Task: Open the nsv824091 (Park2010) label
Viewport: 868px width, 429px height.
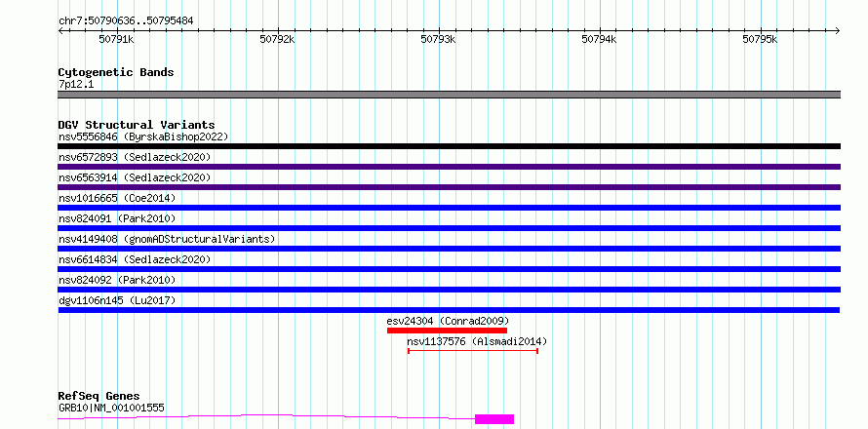Action: tap(117, 218)
